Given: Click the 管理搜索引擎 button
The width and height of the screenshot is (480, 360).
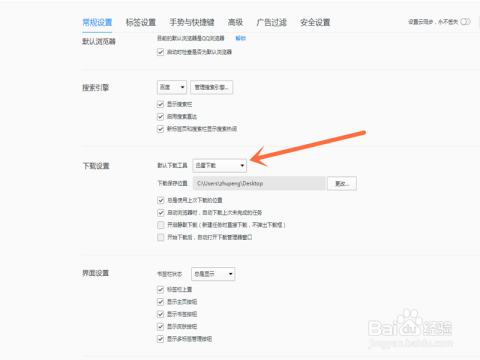Looking at the screenshot, I should pyautogui.click(x=211, y=87).
